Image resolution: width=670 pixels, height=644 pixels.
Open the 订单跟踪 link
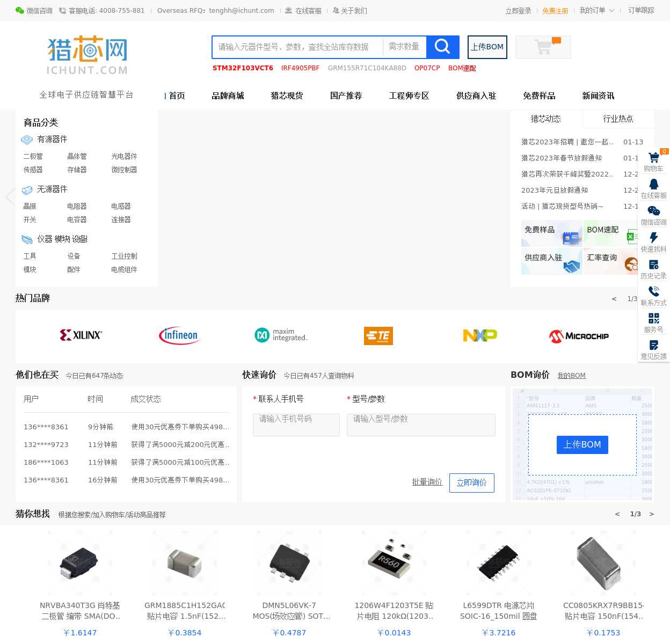pos(641,10)
